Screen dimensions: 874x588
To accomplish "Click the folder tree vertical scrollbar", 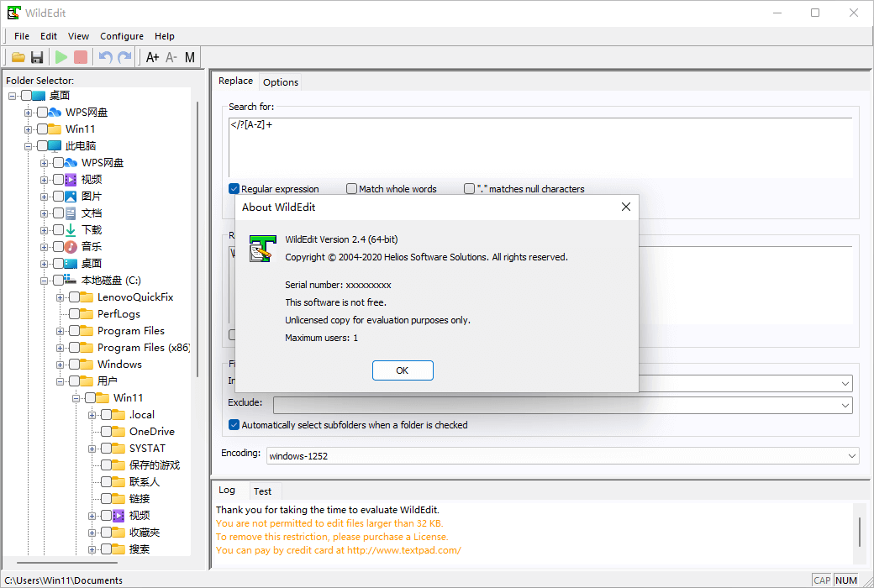I will [197, 239].
